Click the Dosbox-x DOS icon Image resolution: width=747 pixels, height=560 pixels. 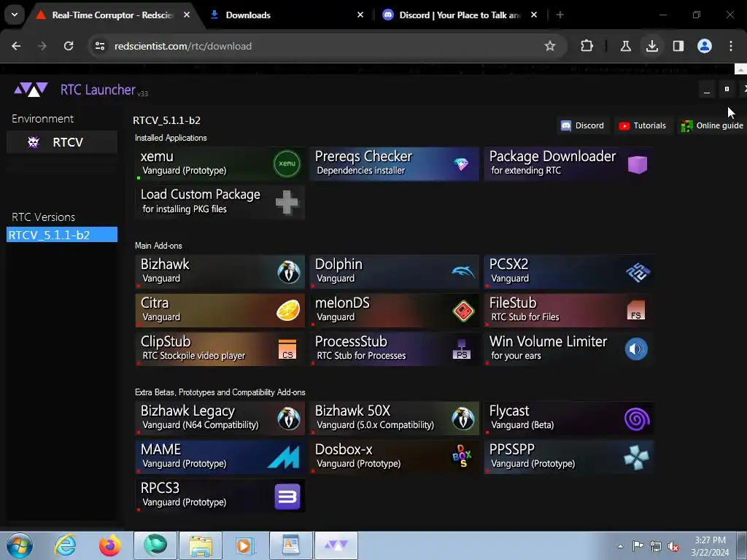(x=462, y=456)
